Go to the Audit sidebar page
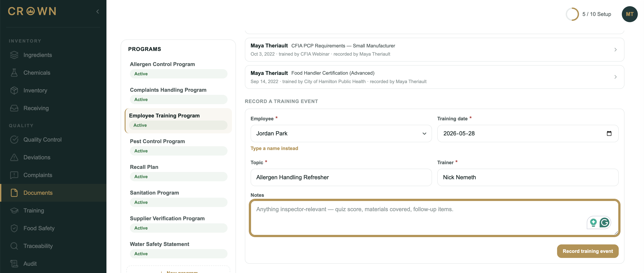 (x=53, y=264)
